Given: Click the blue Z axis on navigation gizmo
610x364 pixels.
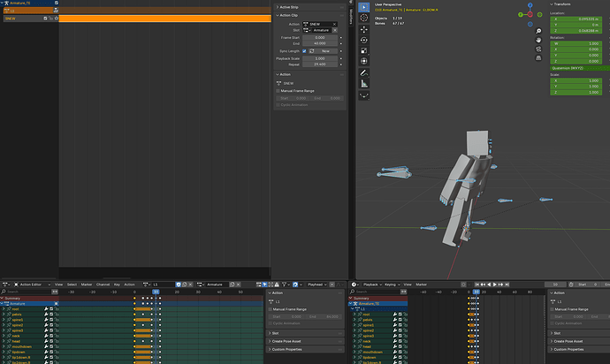Looking at the screenshot, I should point(530,5).
